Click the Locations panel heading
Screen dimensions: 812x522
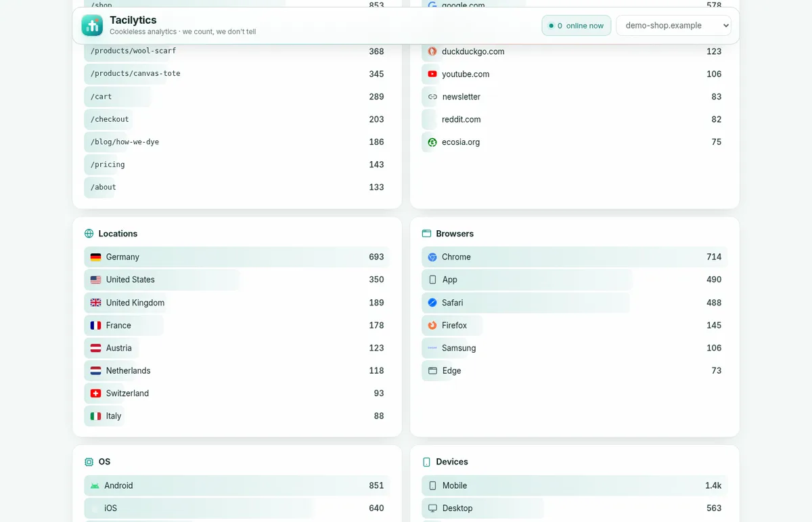tap(118, 234)
